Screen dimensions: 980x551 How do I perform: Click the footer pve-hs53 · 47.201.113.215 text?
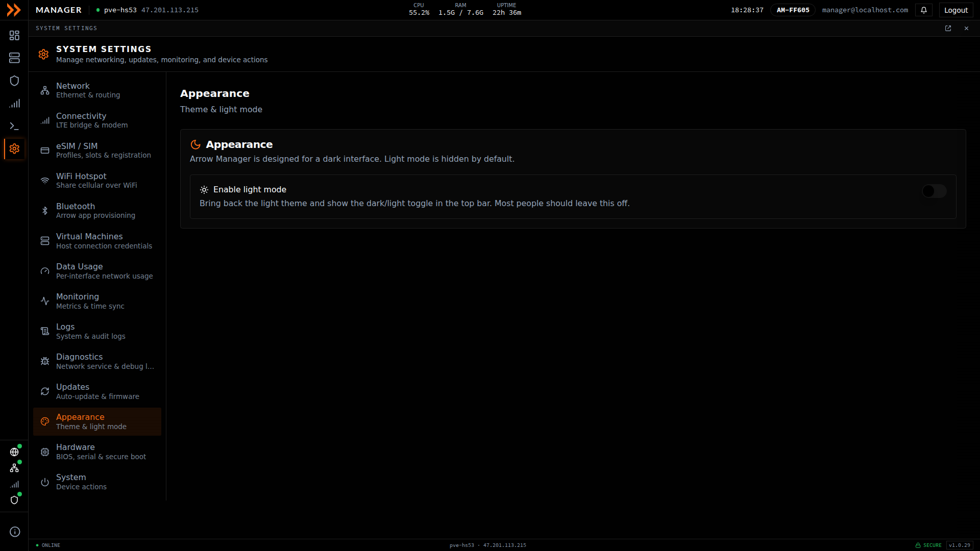pyautogui.click(x=487, y=545)
